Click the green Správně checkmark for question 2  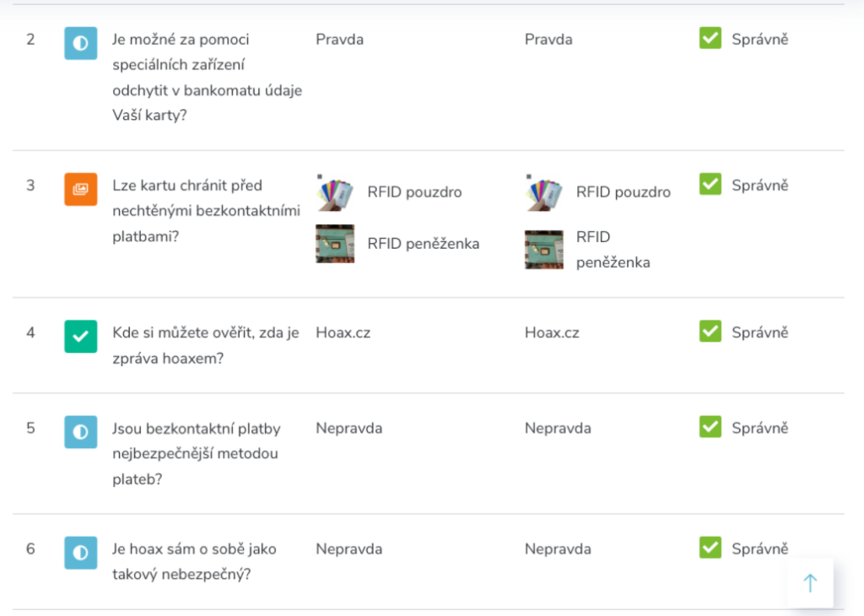pyautogui.click(x=710, y=38)
